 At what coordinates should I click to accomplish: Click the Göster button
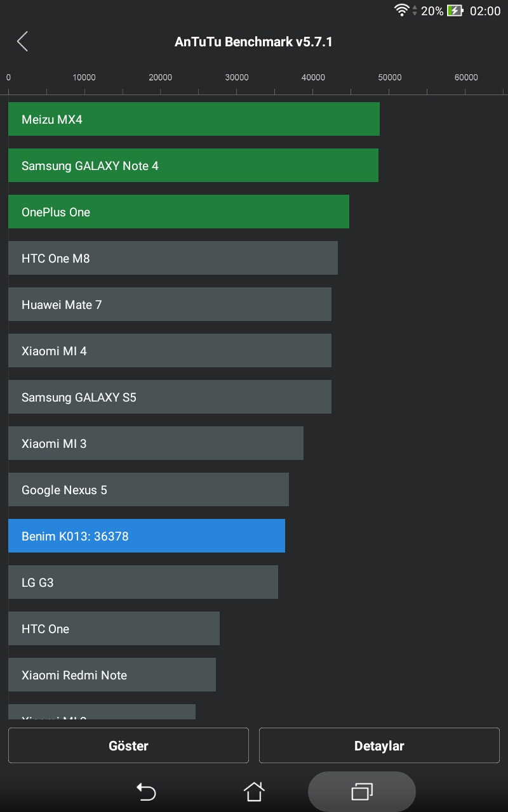click(128, 745)
